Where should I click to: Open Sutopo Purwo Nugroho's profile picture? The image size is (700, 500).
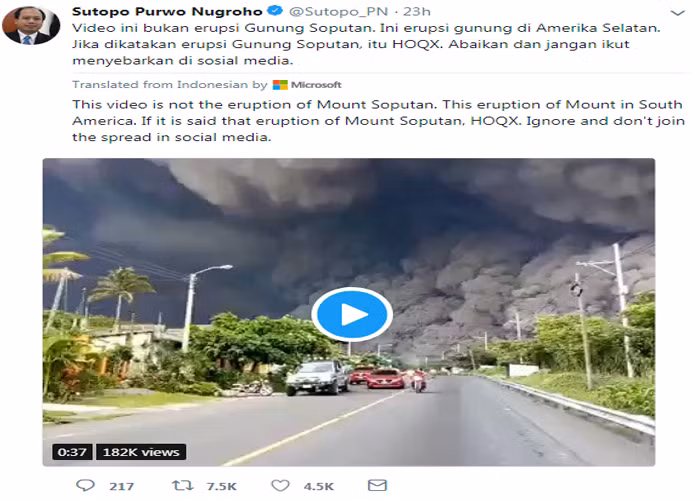click(31, 25)
